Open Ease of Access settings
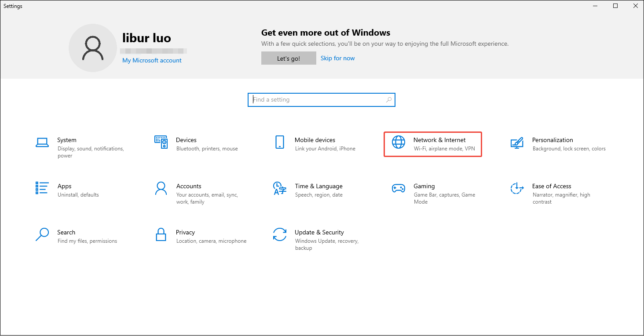644x336 pixels. [x=552, y=186]
